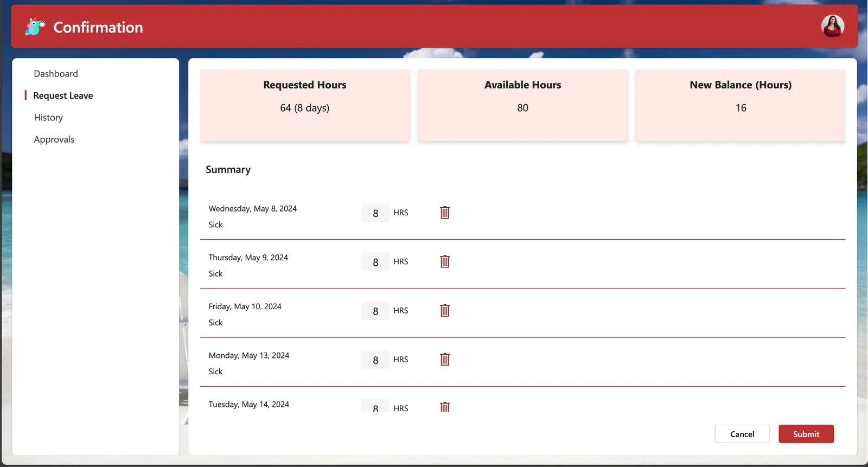Image resolution: width=868 pixels, height=467 pixels.
Task: Click the Sick label under Thursday, May 9
Action: click(216, 273)
